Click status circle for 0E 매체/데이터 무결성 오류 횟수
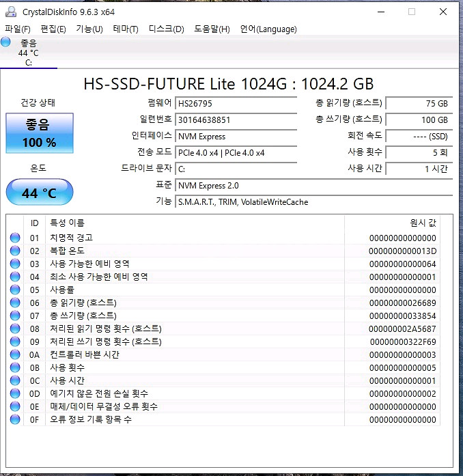Image resolution: width=463 pixels, height=476 pixels. point(15,406)
